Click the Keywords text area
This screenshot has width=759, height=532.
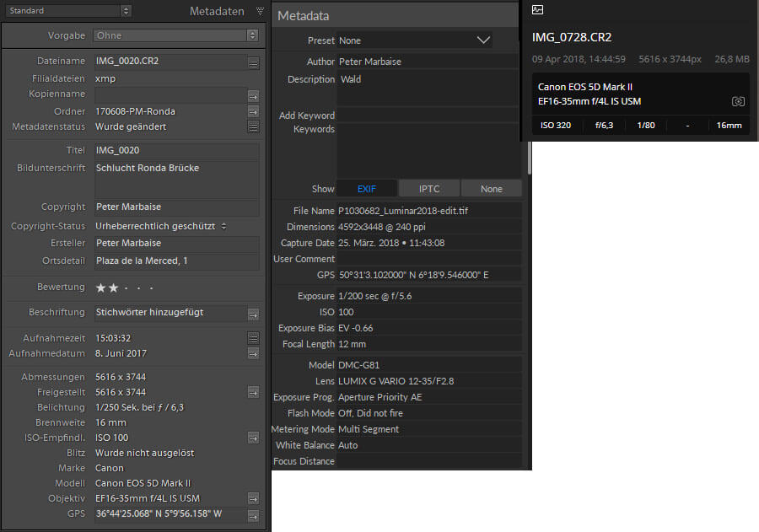point(428,151)
